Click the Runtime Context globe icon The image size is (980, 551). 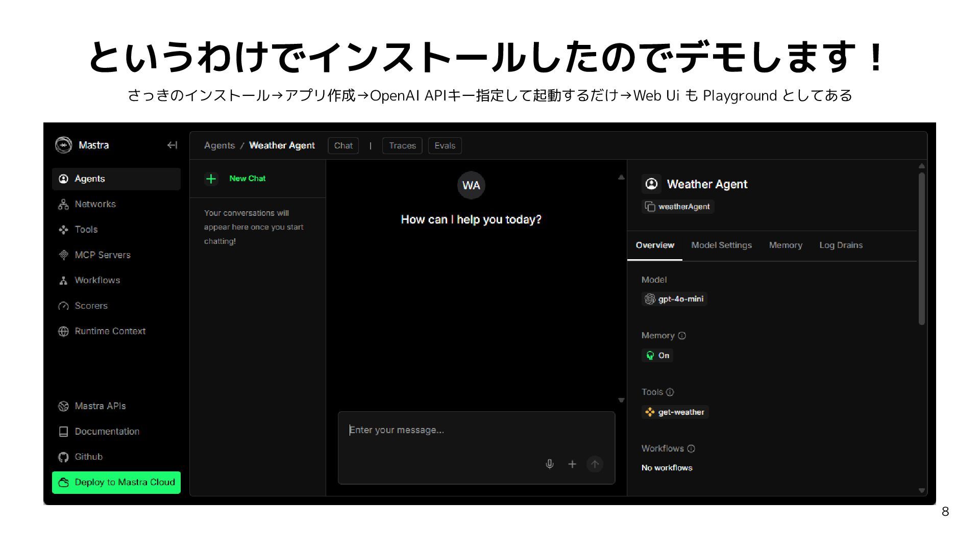[64, 332]
